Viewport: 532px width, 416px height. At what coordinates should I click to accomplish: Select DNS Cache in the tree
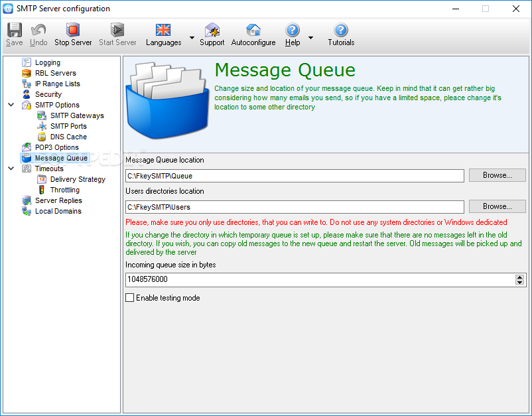pos(68,137)
